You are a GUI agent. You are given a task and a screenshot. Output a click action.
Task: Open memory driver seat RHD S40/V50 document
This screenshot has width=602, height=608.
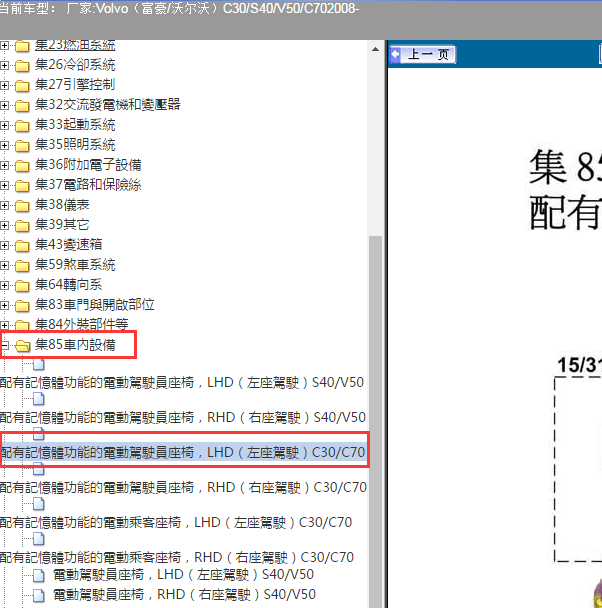coord(183,418)
